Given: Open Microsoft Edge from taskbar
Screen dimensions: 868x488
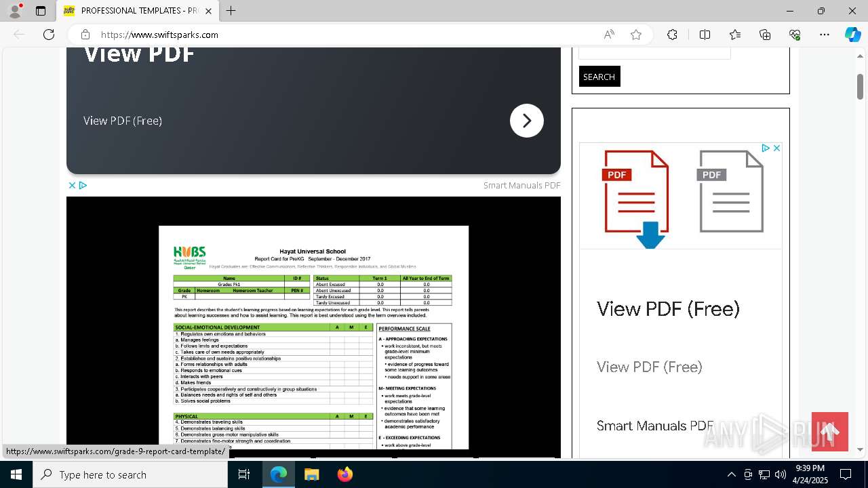Looking at the screenshot, I should coord(279,474).
